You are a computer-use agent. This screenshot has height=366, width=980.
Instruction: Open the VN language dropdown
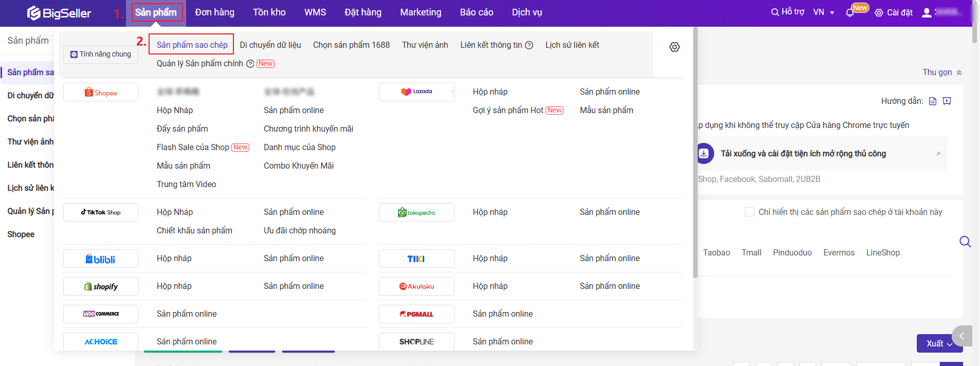(824, 12)
